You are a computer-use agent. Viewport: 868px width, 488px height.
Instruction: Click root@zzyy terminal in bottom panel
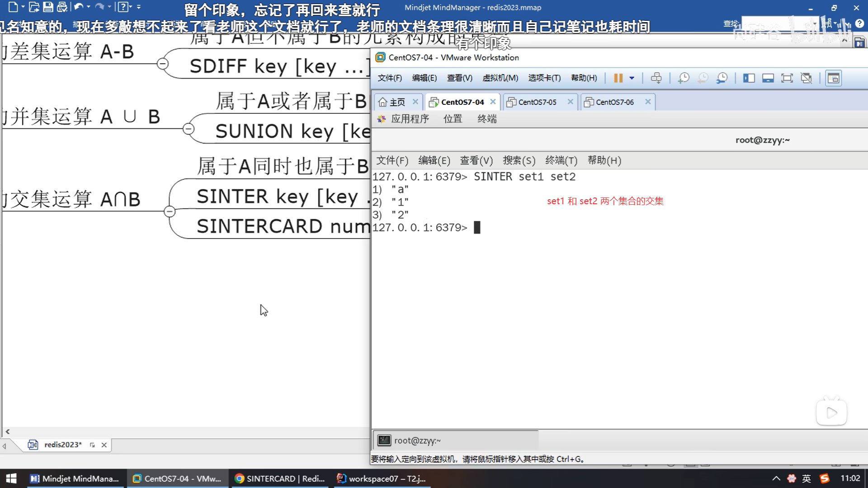point(417,441)
